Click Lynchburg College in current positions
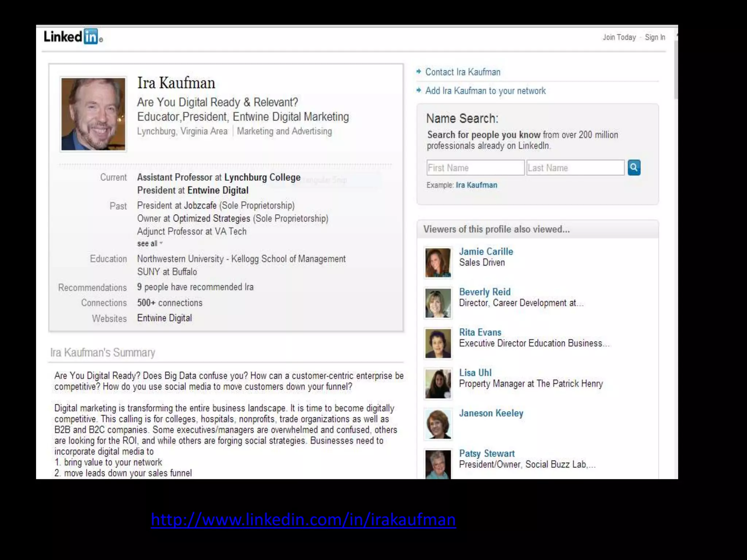The image size is (747, 560). point(262,178)
